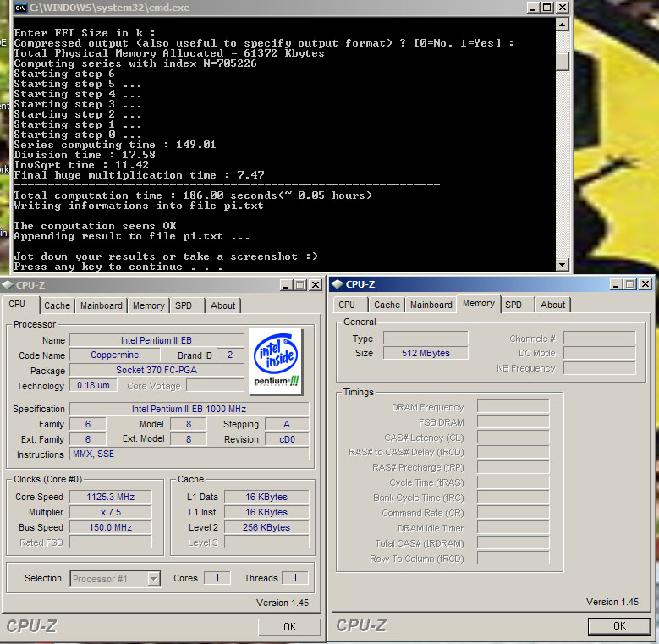
Task: Click the left CPU-Z window title icon
Action: [8, 285]
